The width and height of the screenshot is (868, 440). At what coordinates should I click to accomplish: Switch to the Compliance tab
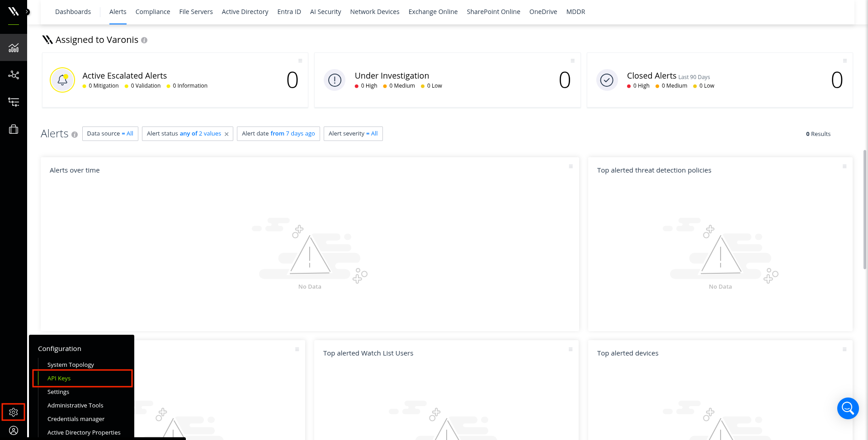(153, 12)
